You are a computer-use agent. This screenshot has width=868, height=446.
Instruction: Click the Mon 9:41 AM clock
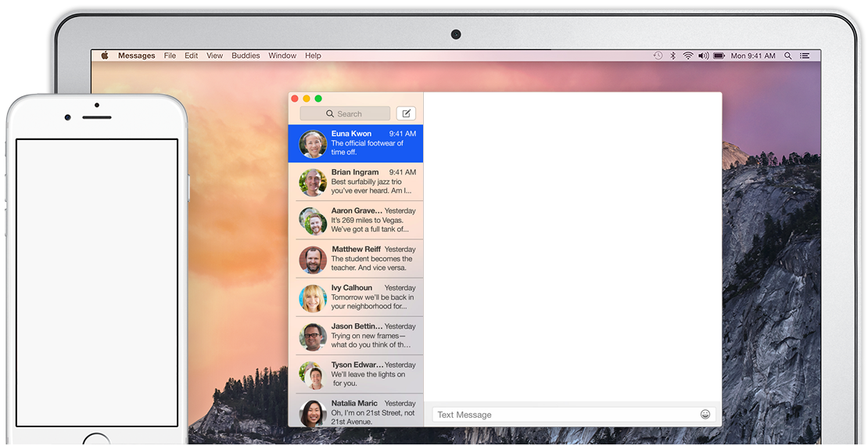coord(753,56)
